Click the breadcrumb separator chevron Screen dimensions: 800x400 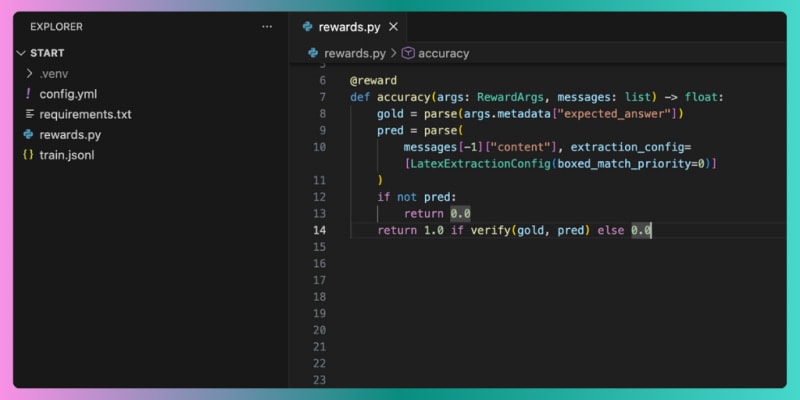tap(393, 53)
